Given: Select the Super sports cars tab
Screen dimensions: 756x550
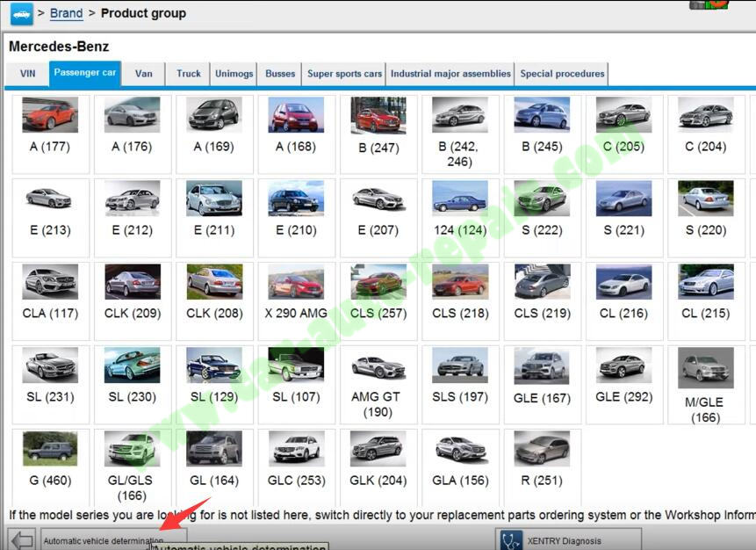Looking at the screenshot, I should [x=344, y=74].
